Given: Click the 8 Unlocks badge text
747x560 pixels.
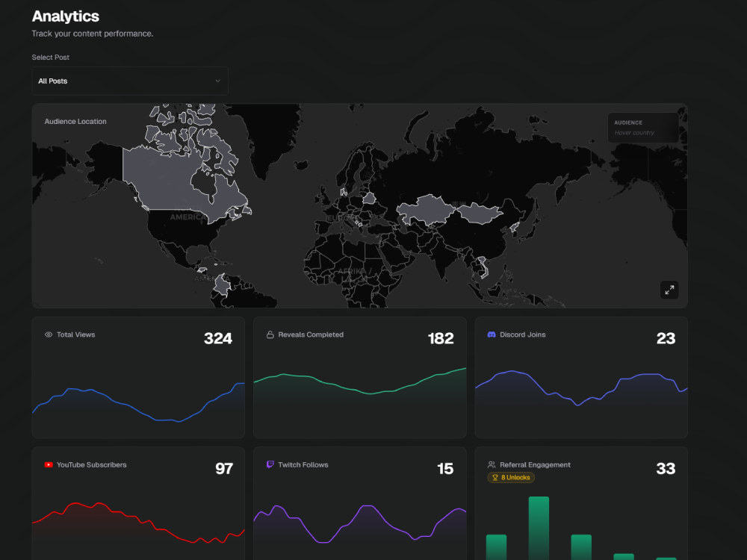Looking at the screenshot, I should pyautogui.click(x=515, y=478).
